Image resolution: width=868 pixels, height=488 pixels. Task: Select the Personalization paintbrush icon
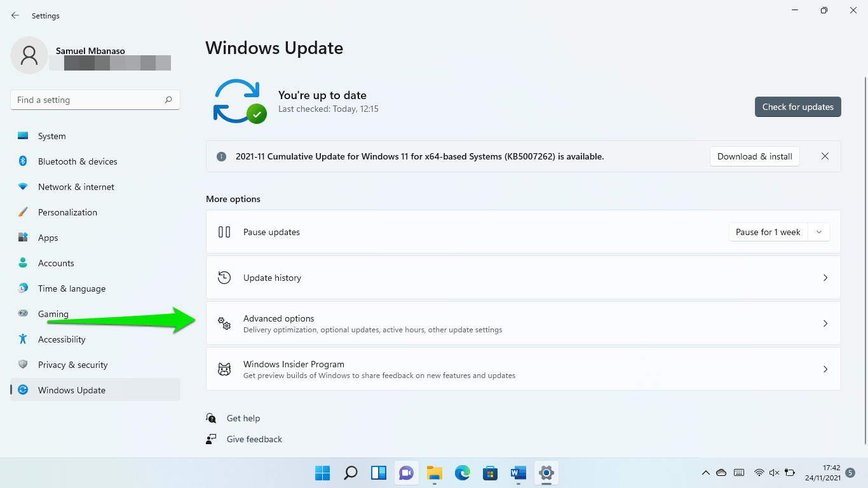[x=23, y=212]
